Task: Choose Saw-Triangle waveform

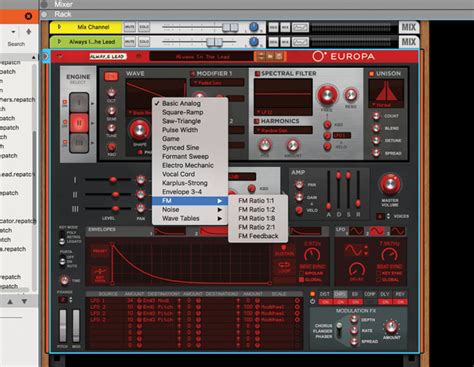Action: point(190,121)
